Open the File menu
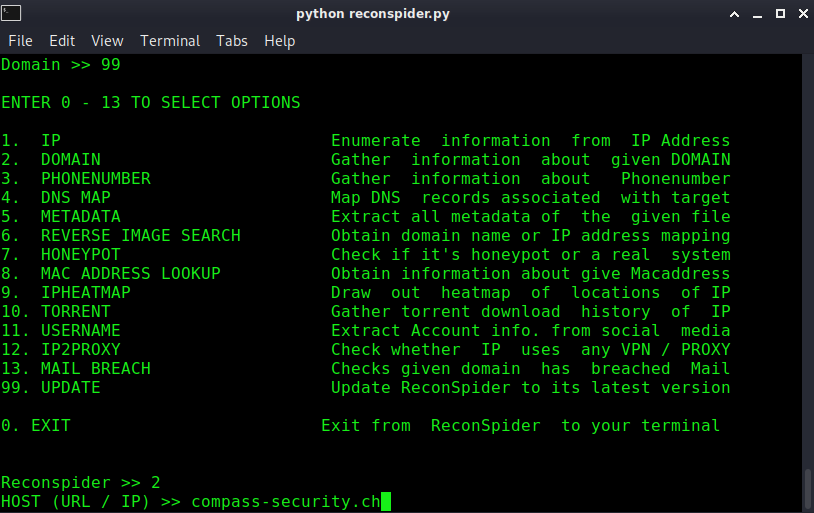 (20, 41)
